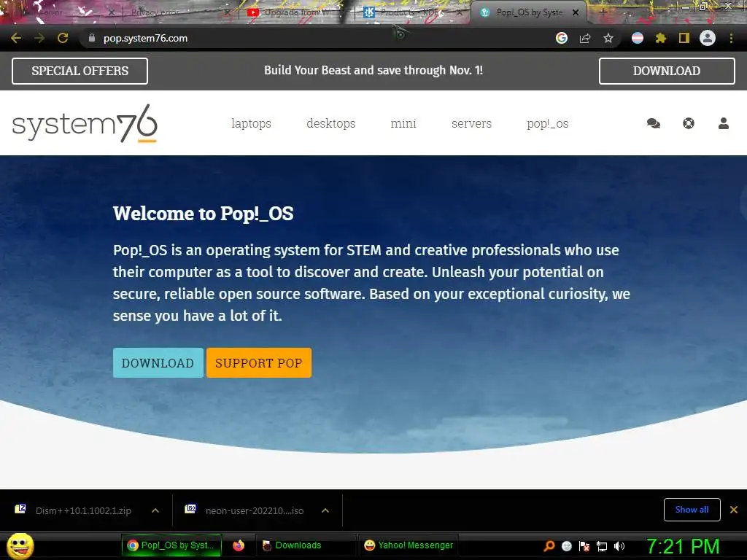Open the Dism++10.1.1002.1.zip download

[83, 510]
